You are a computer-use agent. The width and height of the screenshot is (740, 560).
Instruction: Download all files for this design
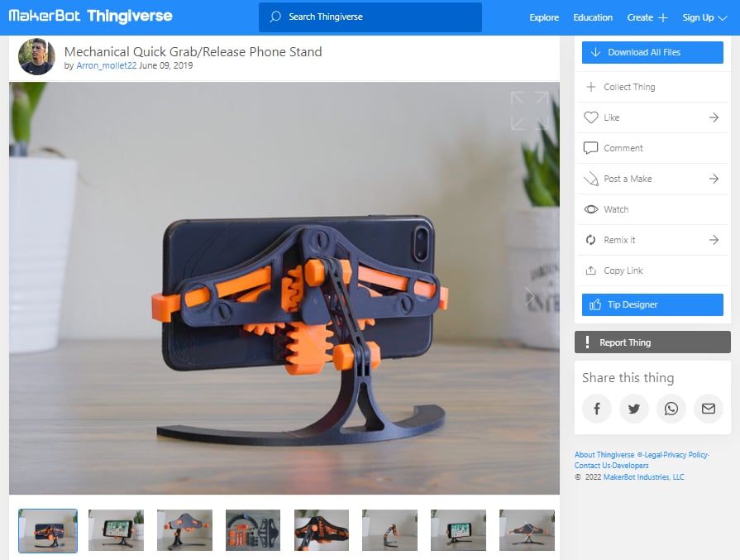(652, 52)
